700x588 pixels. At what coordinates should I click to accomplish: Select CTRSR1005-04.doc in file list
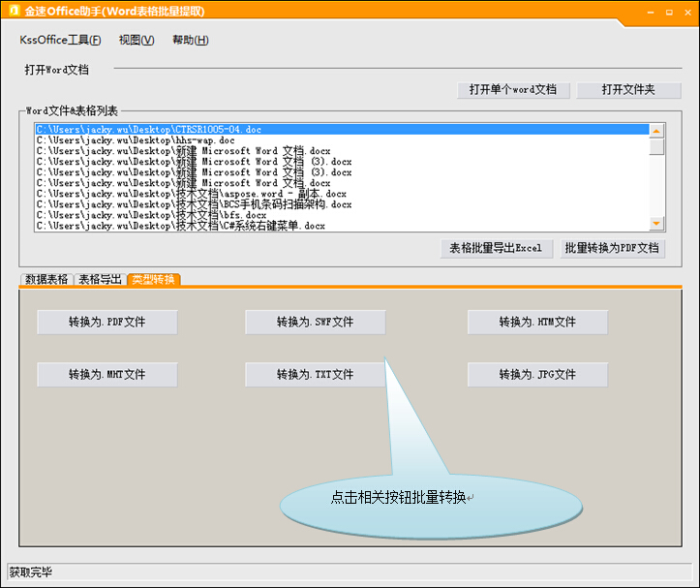coord(342,130)
